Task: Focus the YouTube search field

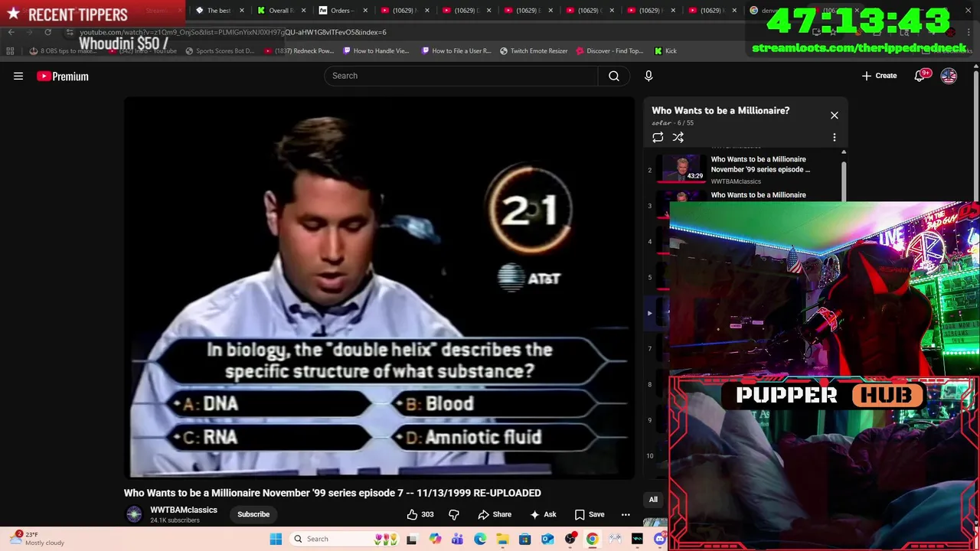Action: point(461,76)
